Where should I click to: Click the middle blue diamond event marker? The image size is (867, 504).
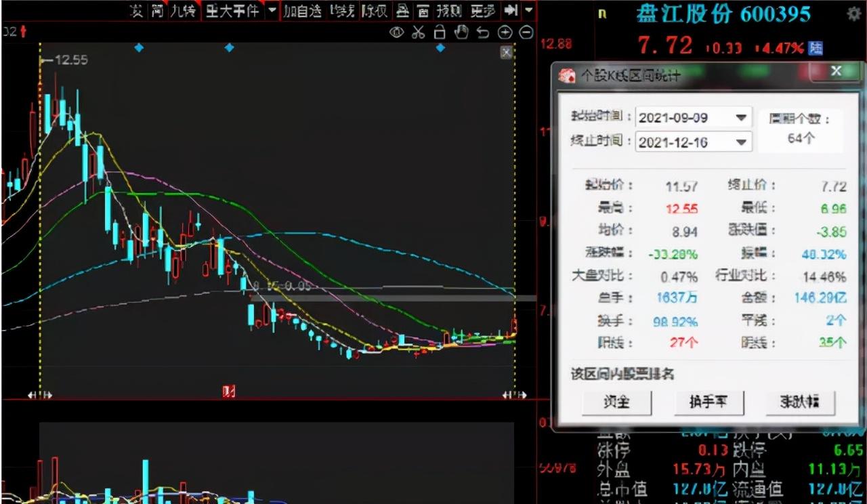pos(230,47)
